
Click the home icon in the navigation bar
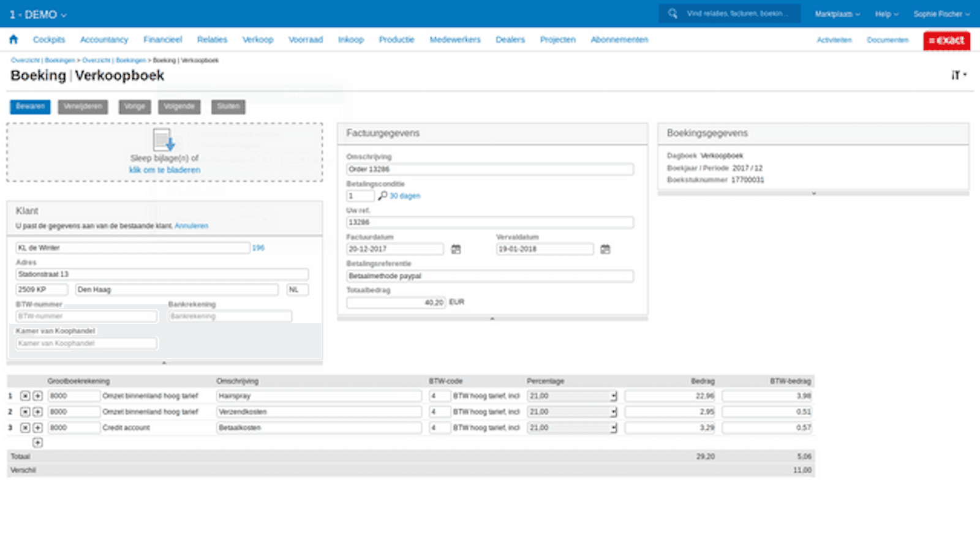coord(14,39)
